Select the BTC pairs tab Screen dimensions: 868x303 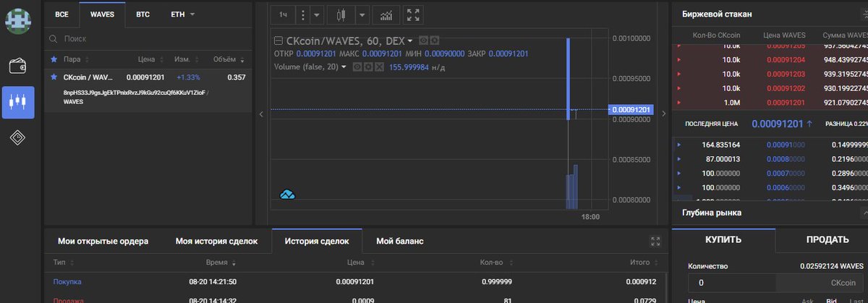[x=142, y=14]
